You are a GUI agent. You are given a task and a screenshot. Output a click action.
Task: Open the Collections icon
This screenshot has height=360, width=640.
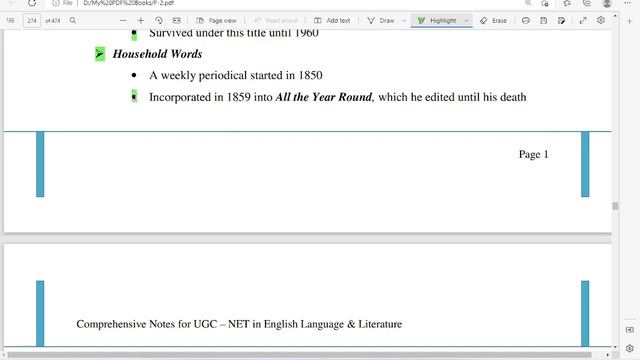click(x=587, y=3)
